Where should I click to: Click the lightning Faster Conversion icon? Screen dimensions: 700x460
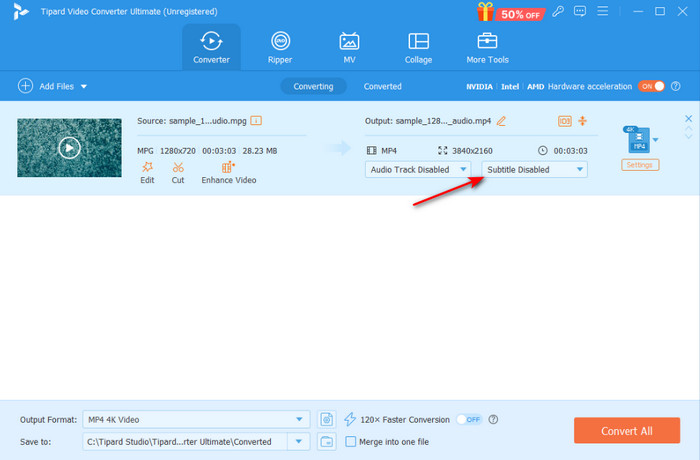pos(350,419)
